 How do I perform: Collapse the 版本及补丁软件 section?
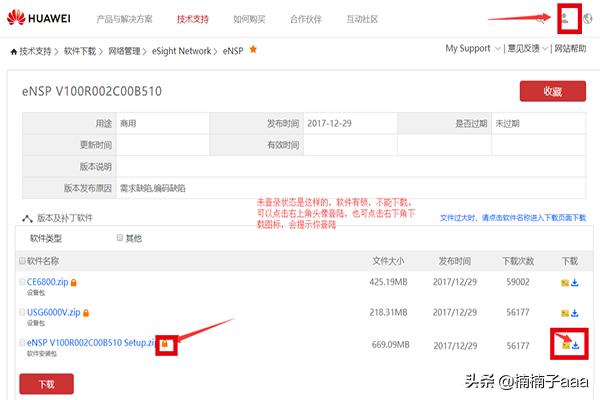pos(27,219)
